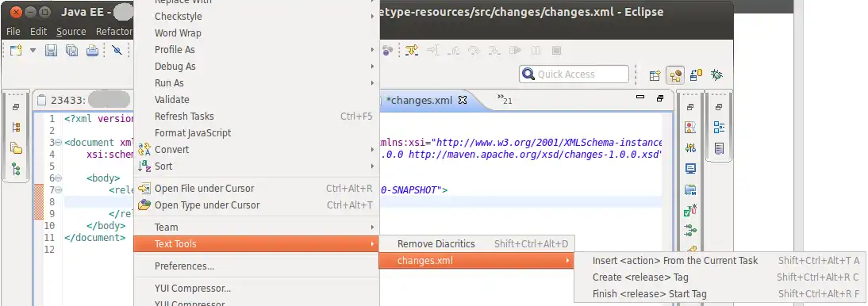Focus the Quick Access search field
868x306 pixels.
click(574, 75)
